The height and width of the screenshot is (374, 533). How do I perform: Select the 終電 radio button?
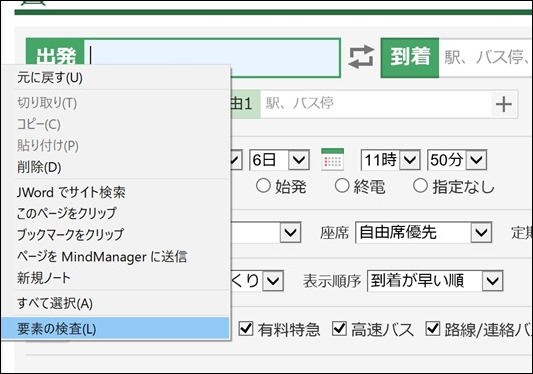tap(342, 186)
